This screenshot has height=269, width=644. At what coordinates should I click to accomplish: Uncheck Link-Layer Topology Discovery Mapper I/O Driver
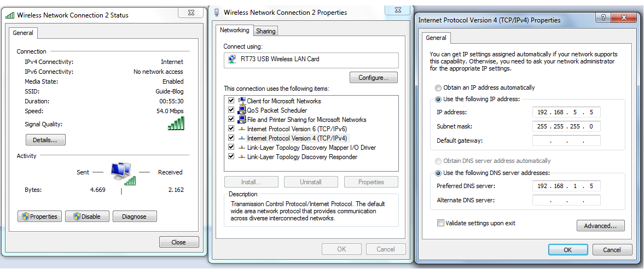(231, 148)
